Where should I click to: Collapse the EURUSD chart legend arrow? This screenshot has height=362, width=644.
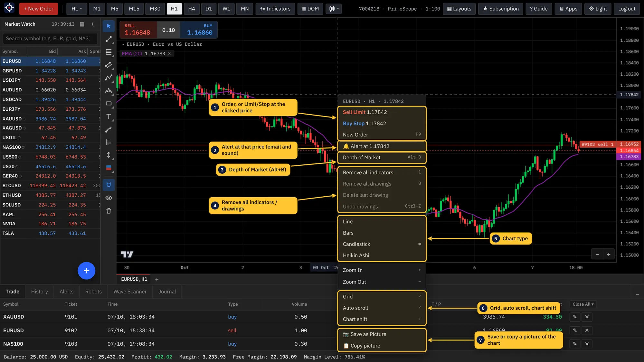click(x=123, y=44)
